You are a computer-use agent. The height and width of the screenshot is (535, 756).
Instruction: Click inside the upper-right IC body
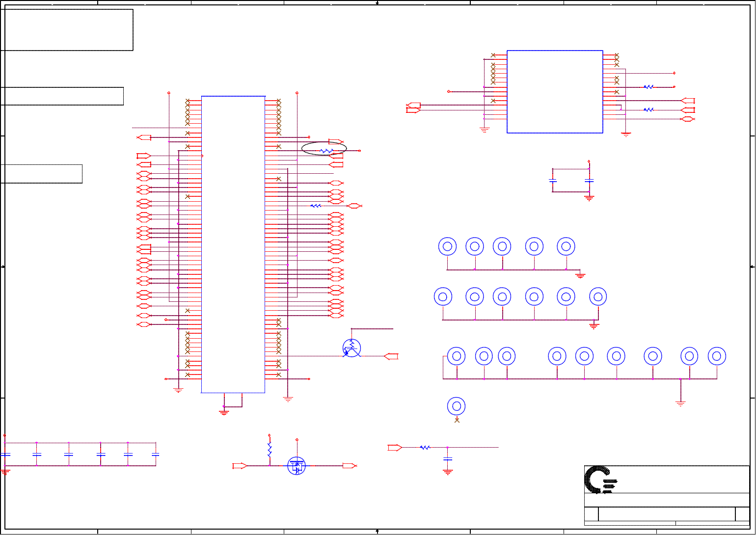tap(555, 92)
